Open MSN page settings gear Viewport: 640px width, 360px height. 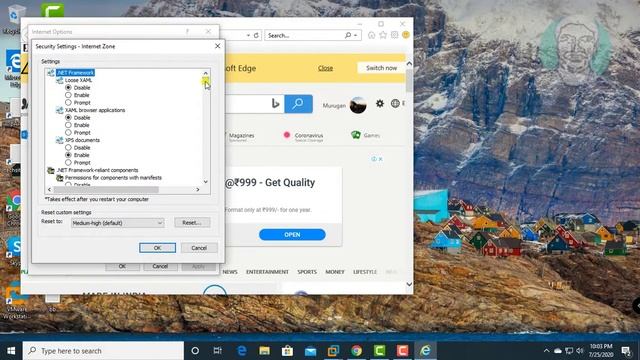click(380, 103)
